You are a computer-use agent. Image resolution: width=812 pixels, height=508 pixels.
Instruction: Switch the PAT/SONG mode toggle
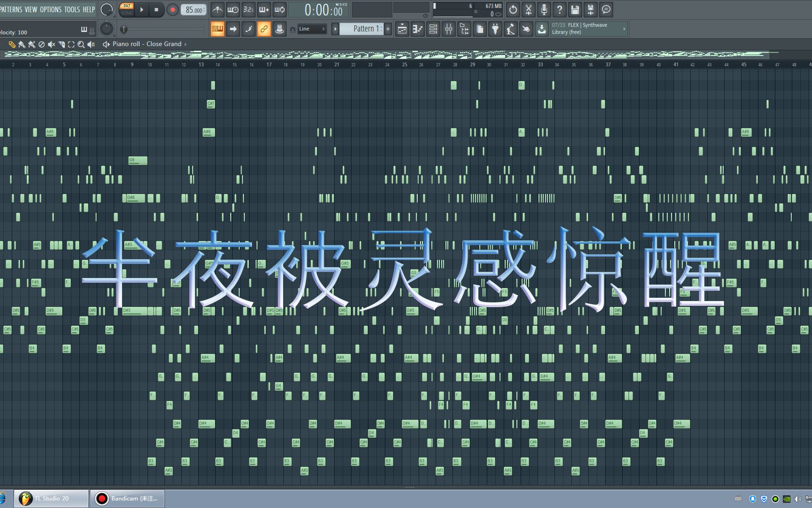[126, 9]
